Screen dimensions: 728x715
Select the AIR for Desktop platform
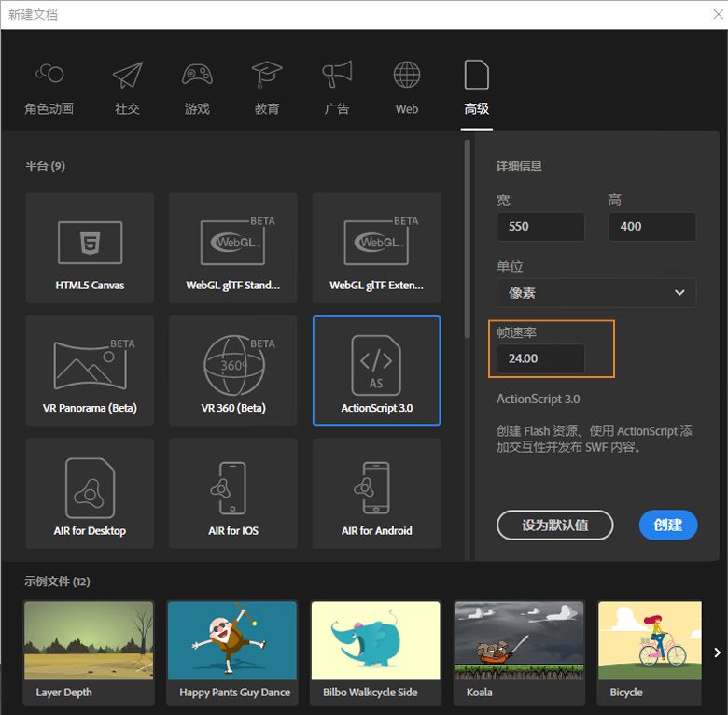(90, 493)
